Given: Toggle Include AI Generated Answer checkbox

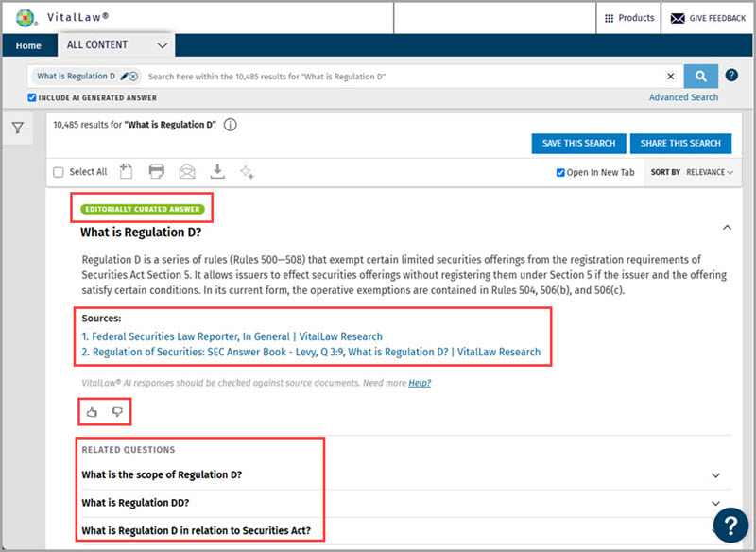Looking at the screenshot, I should (x=32, y=98).
